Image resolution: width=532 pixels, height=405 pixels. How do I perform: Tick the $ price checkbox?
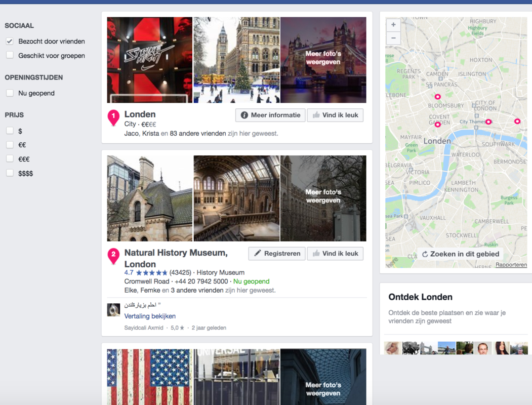(10, 131)
